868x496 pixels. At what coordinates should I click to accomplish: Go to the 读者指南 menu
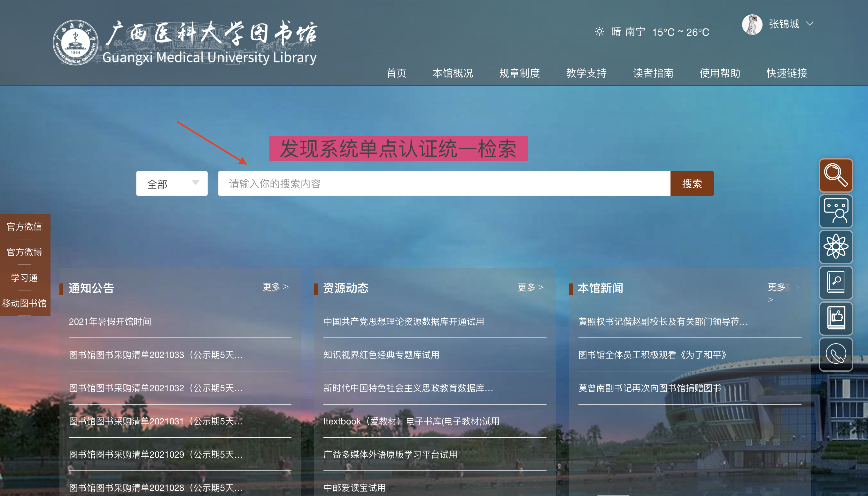(653, 73)
